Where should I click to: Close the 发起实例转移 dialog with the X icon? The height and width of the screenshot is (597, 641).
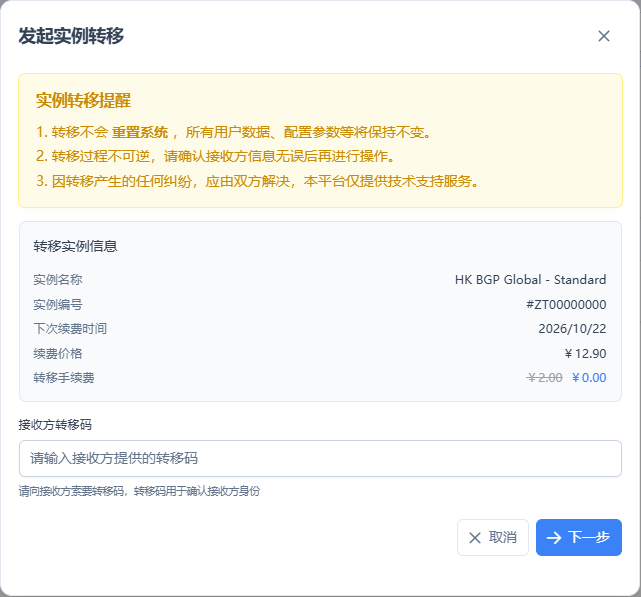pos(603,36)
